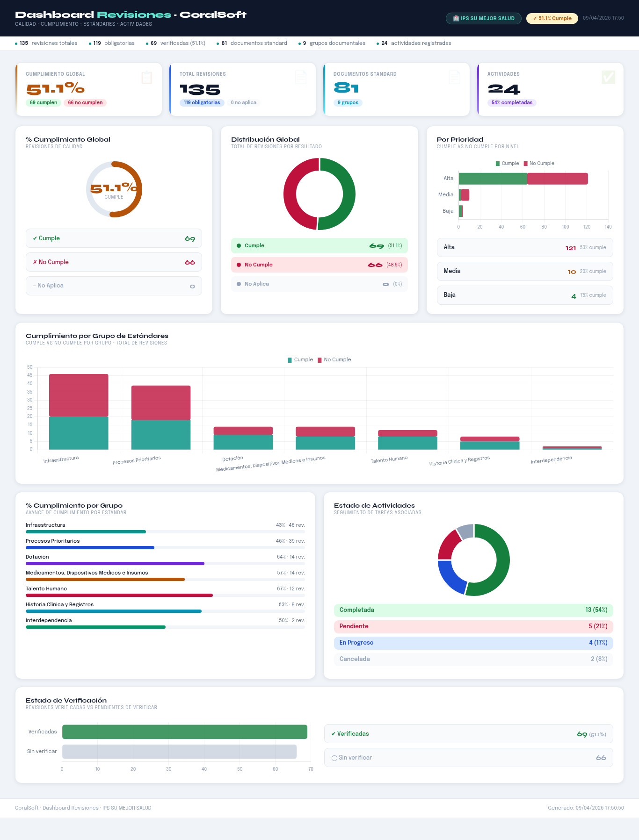Click the red dot beside No Cumple in Distribución Global
The image size is (639, 840).
[239, 265]
